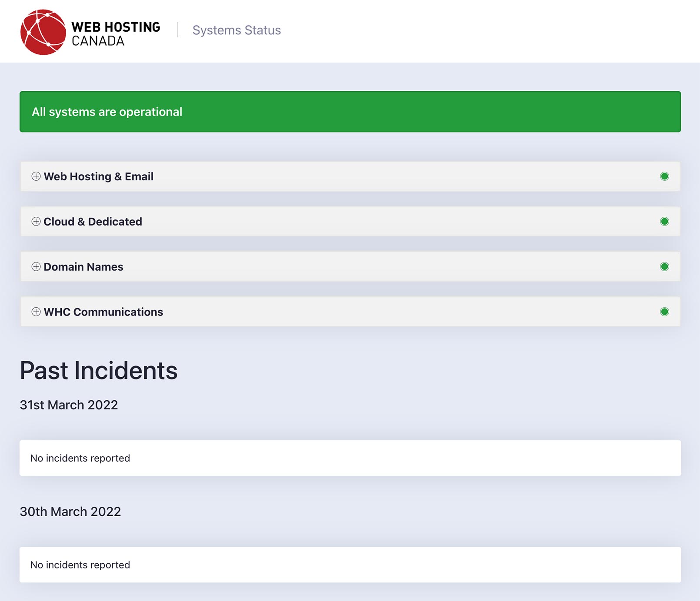Viewport: 700px width, 601px height.
Task: Expand Domain Names plus icon
Action: point(36,266)
